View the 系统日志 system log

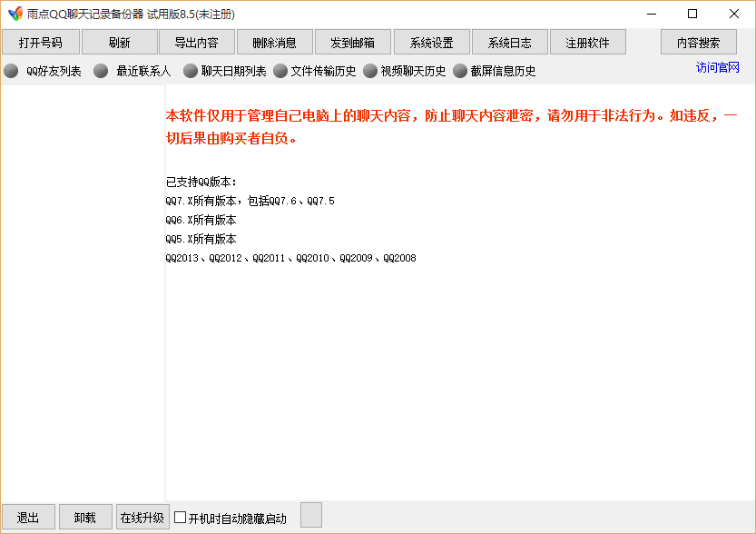pyautogui.click(x=510, y=43)
